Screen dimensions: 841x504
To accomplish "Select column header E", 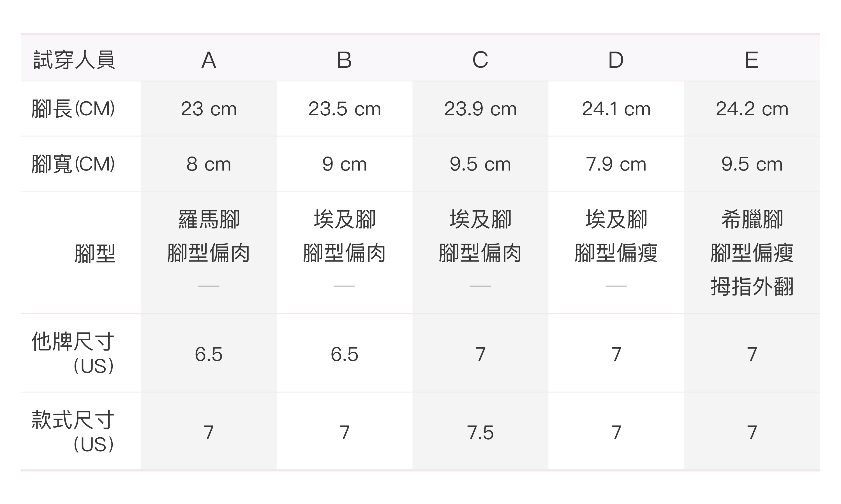I will [x=752, y=60].
